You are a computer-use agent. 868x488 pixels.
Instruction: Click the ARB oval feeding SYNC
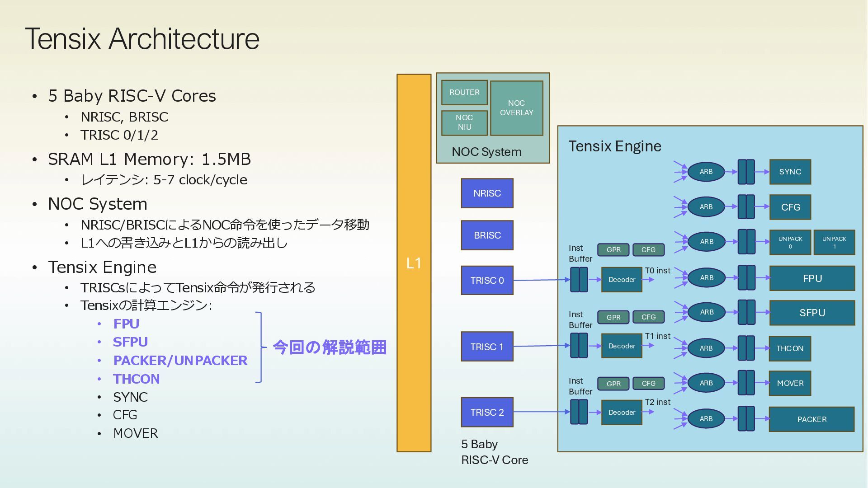(x=706, y=172)
